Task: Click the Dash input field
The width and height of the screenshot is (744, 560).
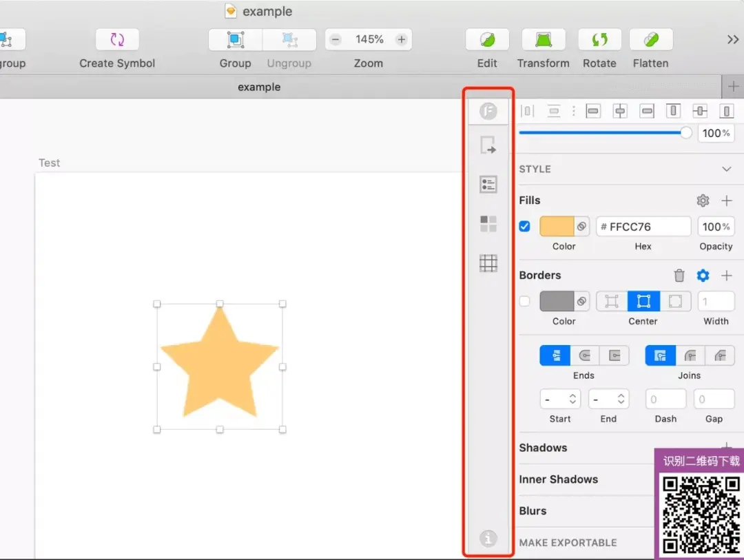Action: click(x=665, y=399)
